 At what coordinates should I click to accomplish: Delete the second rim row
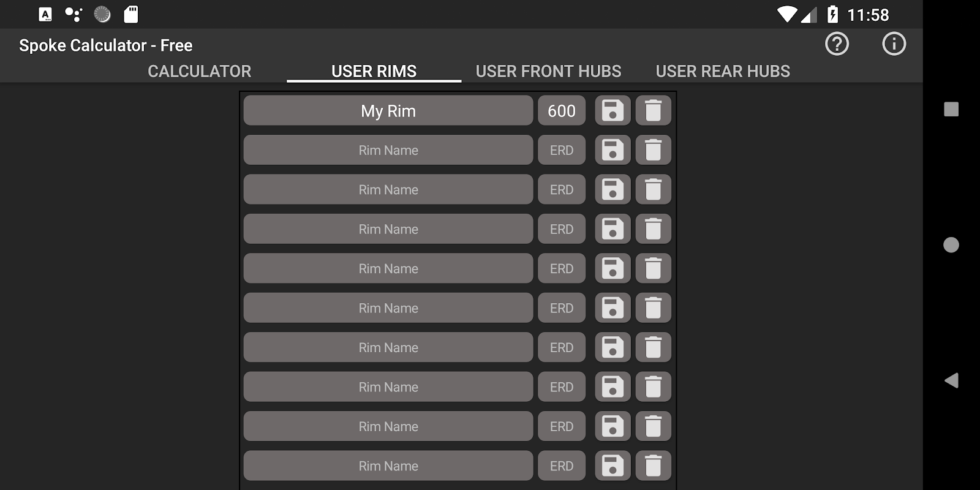click(653, 150)
